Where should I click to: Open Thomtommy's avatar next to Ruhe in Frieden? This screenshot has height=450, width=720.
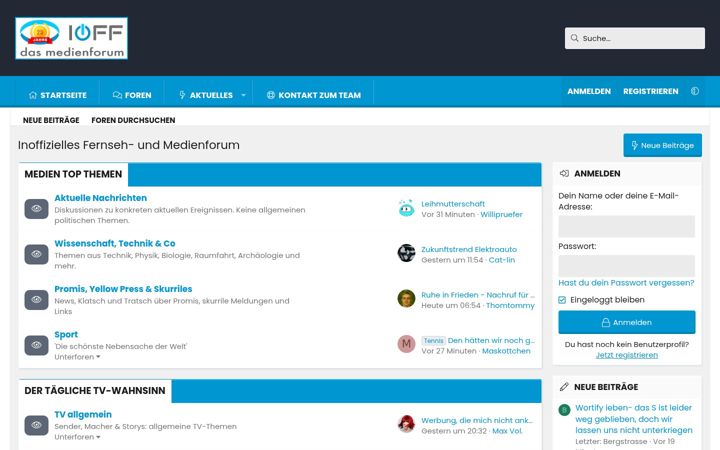(406, 298)
